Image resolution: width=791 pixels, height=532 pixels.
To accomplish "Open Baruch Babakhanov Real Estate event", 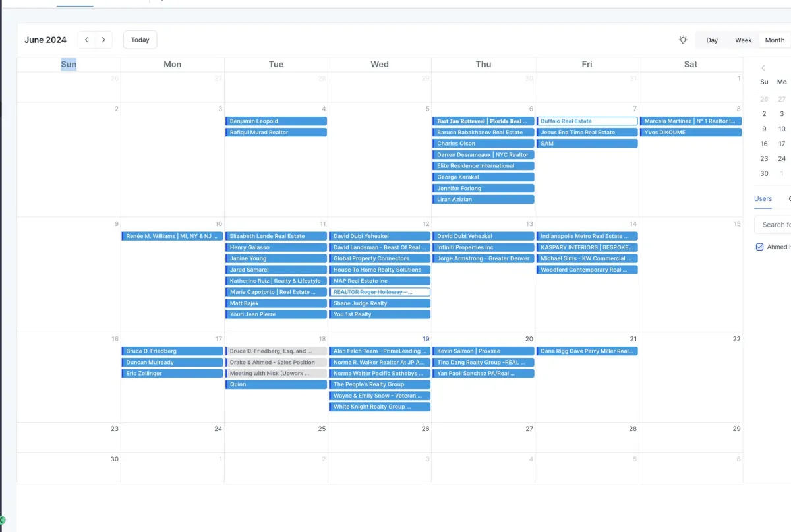I will click(483, 133).
